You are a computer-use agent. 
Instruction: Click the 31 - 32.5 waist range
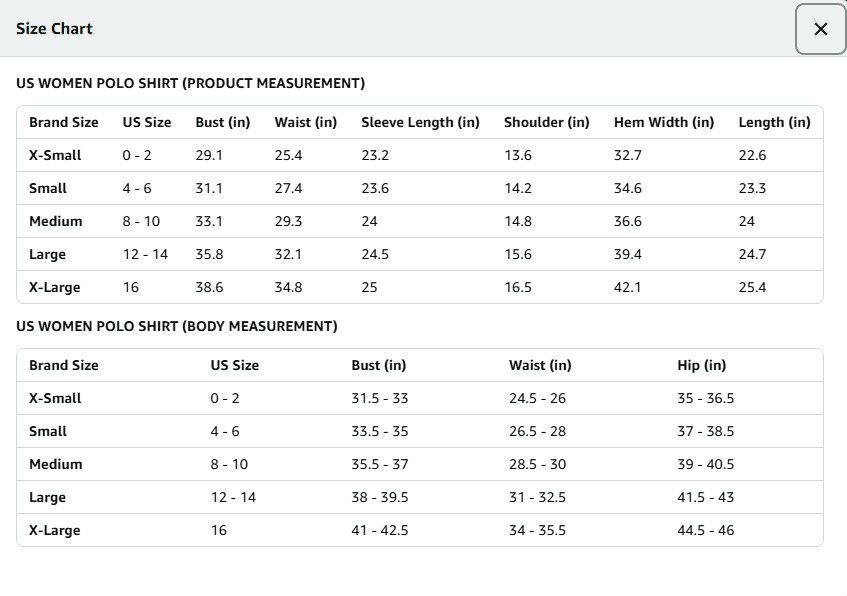(537, 497)
